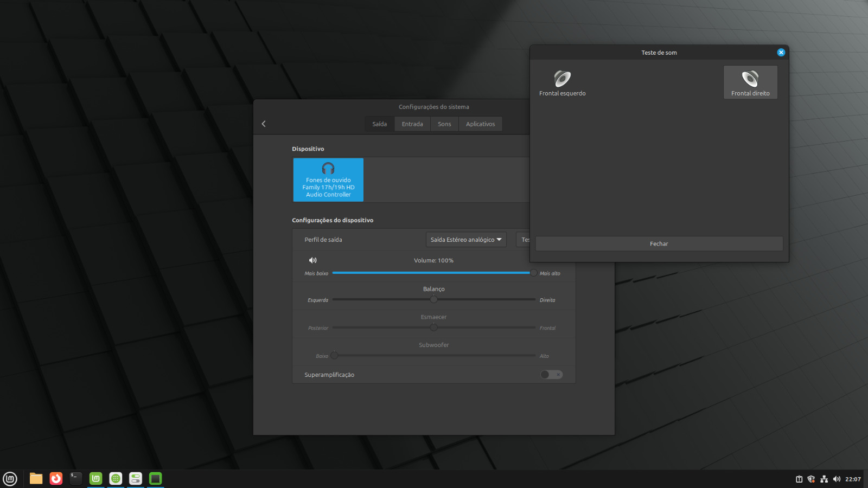Click the Fechar button

pos(659,243)
